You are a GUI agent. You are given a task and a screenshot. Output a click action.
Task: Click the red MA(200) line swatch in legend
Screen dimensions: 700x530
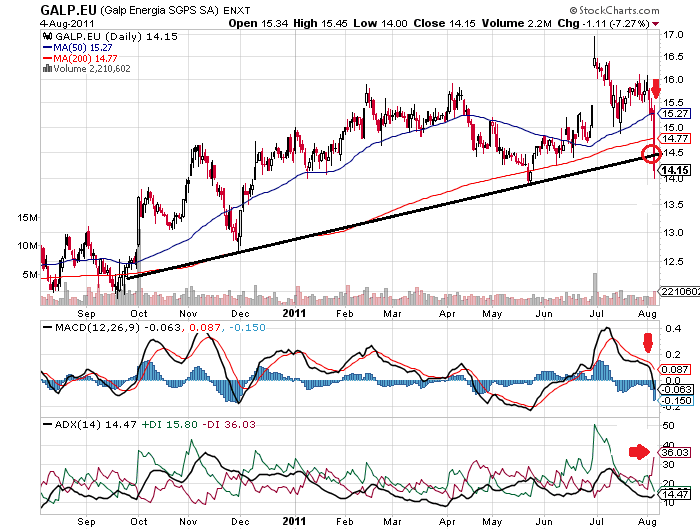coord(47,58)
